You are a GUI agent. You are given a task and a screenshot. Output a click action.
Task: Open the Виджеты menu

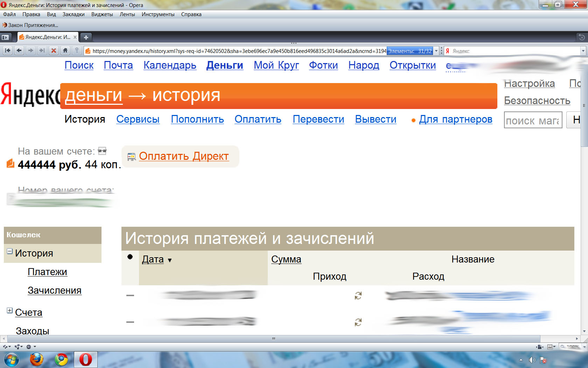click(102, 14)
